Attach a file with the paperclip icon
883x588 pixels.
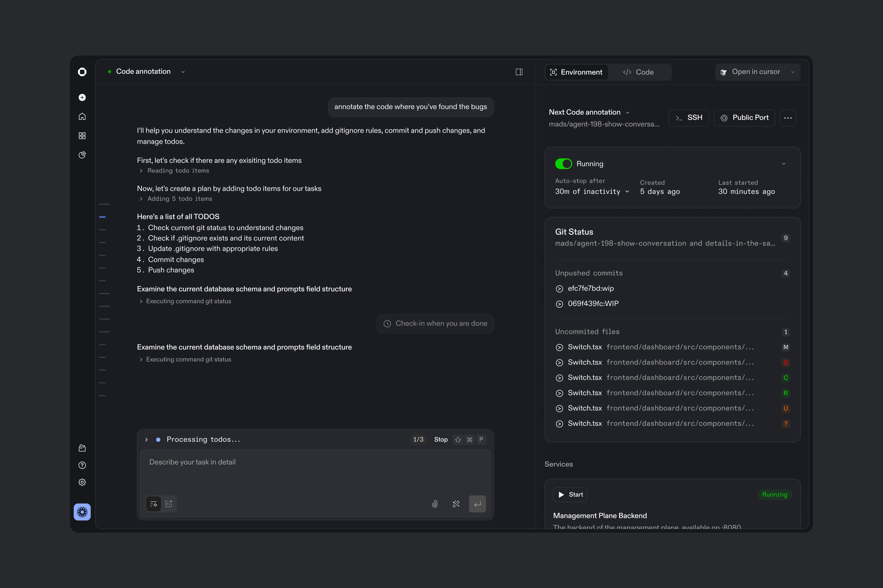click(x=435, y=504)
